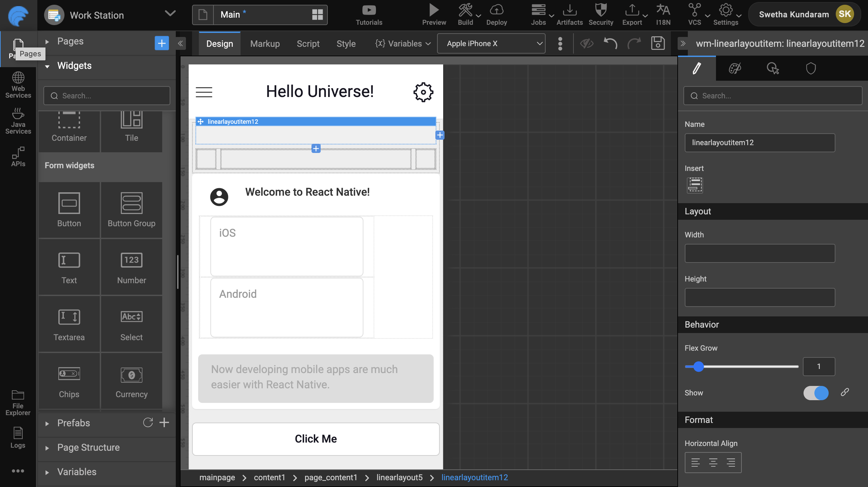Undo the last change
This screenshot has height=487, width=868.
tap(610, 43)
